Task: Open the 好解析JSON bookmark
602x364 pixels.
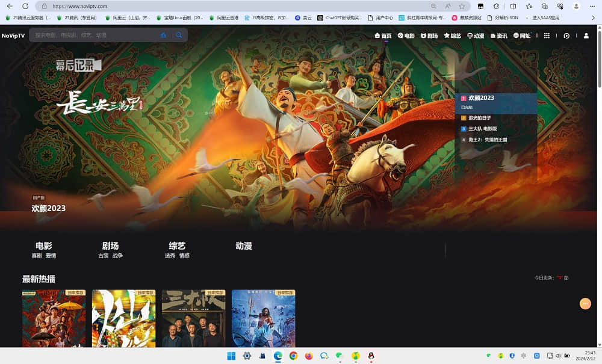Action: point(503,17)
